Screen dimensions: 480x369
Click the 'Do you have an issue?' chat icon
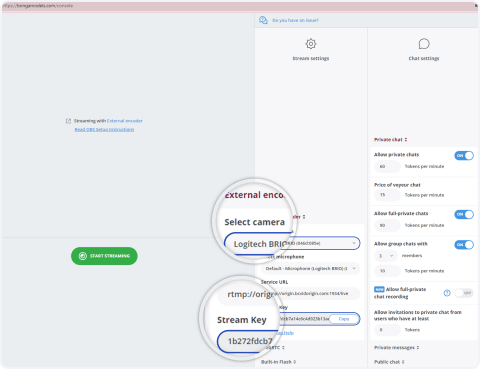[263, 20]
